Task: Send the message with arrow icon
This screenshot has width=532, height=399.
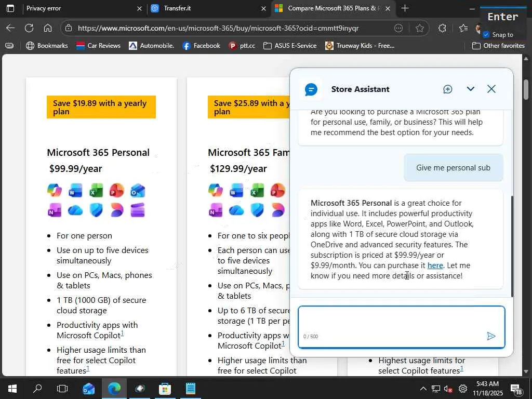Action: point(491,336)
